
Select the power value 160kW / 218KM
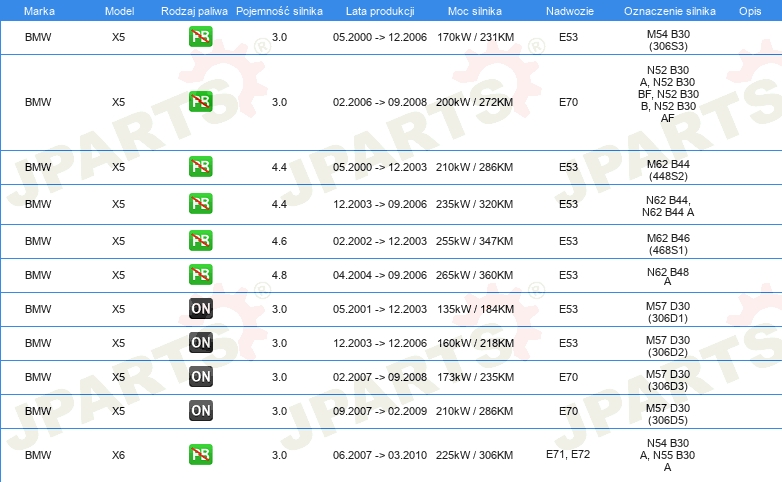(475, 343)
